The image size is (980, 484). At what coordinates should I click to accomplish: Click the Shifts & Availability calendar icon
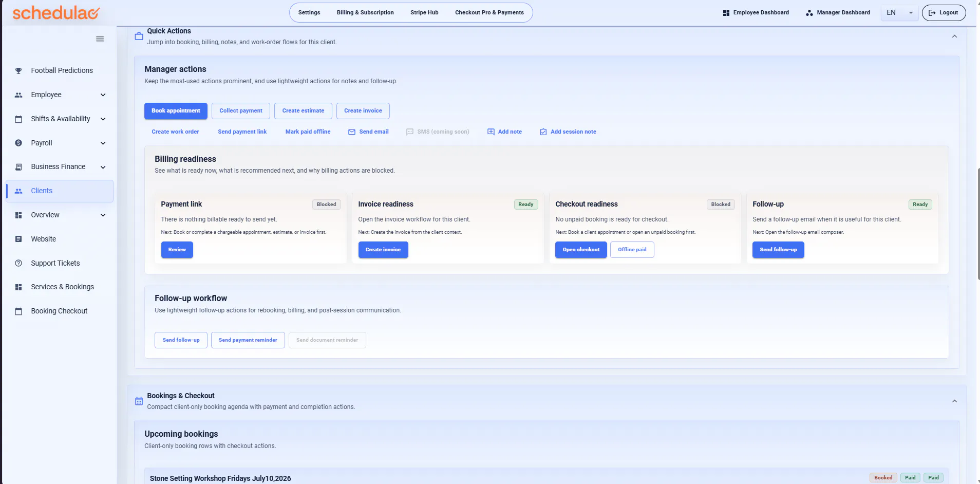pyautogui.click(x=18, y=119)
